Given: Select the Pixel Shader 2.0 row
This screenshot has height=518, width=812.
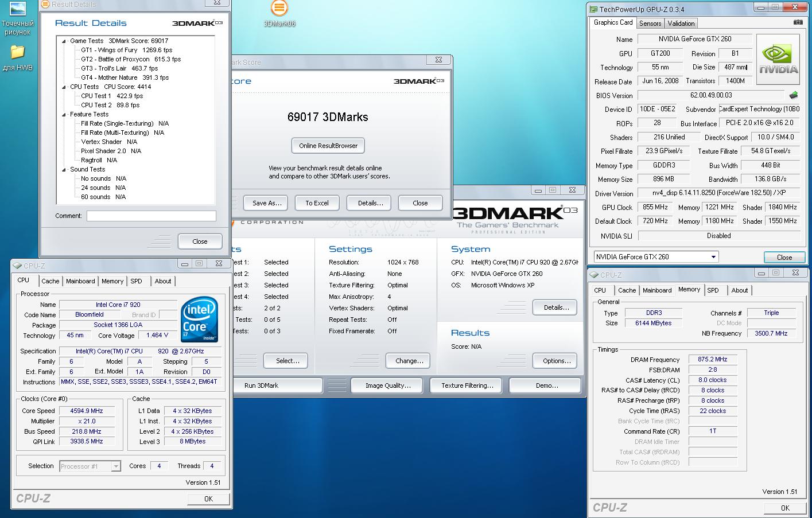Looking at the screenshot, I should click(111, 151).
